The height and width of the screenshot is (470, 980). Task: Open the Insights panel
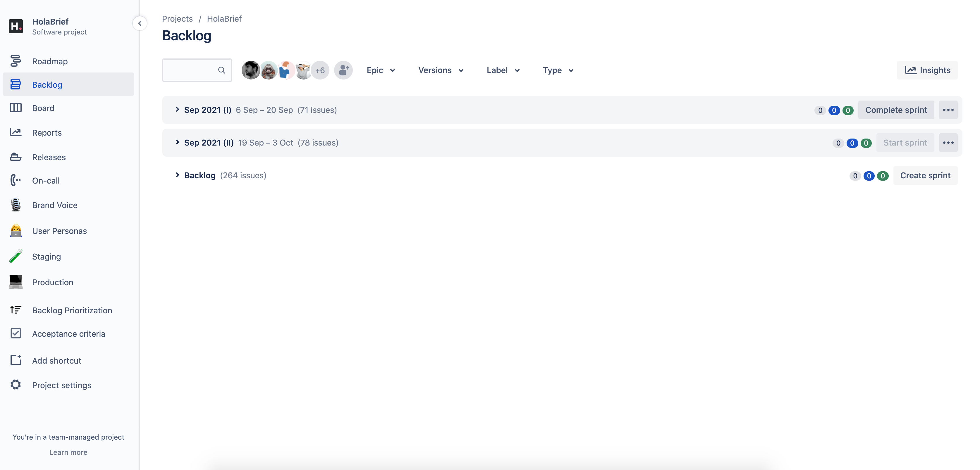(927, 70)
